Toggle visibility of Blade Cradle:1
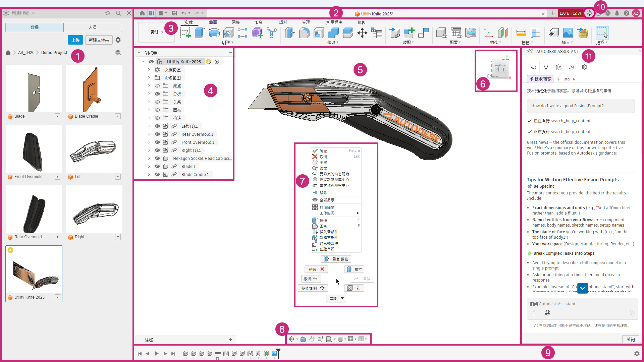Image resolution: width=644 pixels, height=362 pixels. coord(157,174)
